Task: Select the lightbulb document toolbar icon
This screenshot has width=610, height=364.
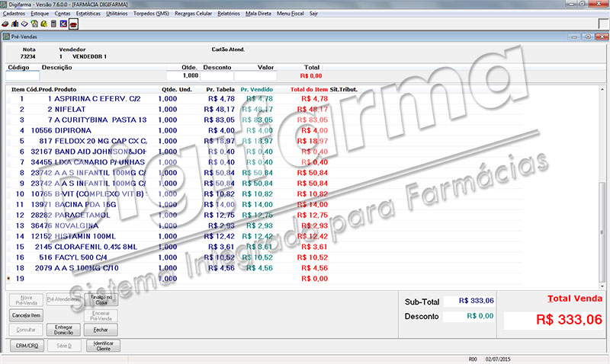Action: 34,24
